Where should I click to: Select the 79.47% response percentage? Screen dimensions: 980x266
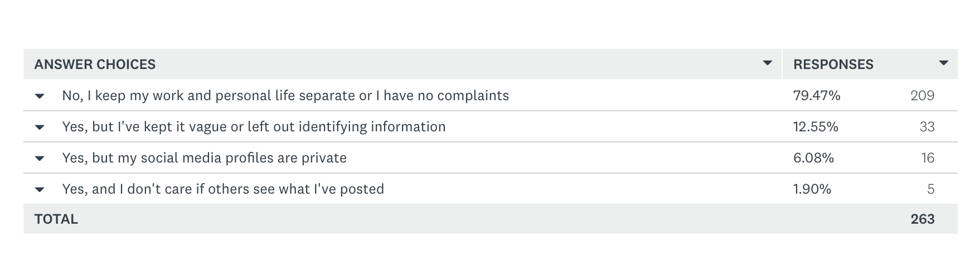pos(817,96)
